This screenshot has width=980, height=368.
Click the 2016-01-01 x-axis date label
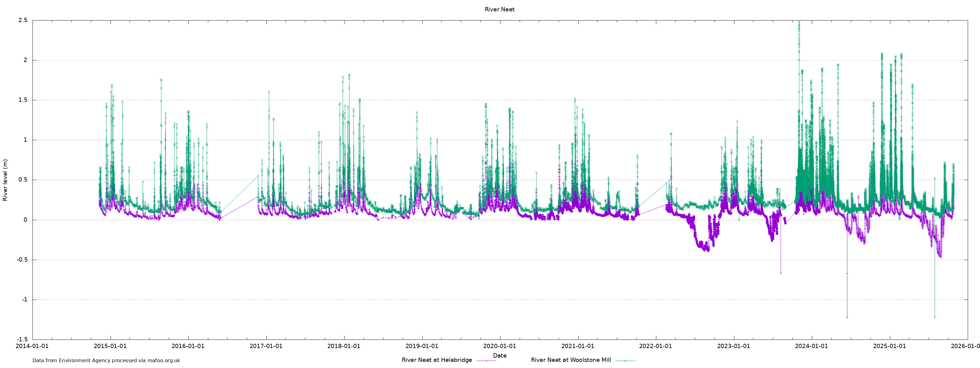[x=188, y=346]
